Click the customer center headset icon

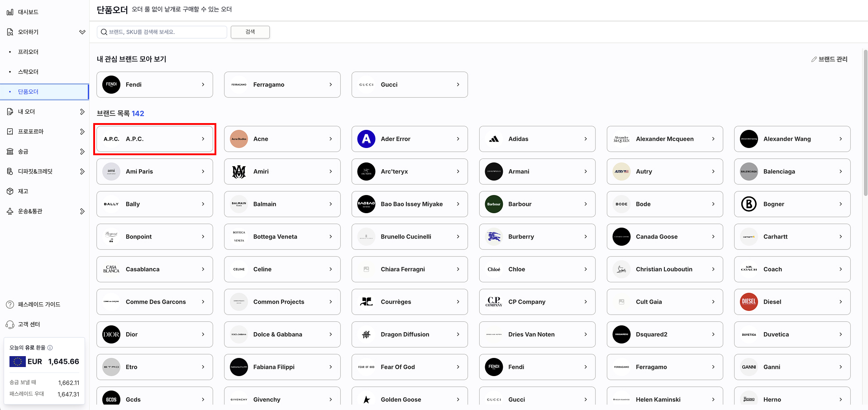pos(10,324)
